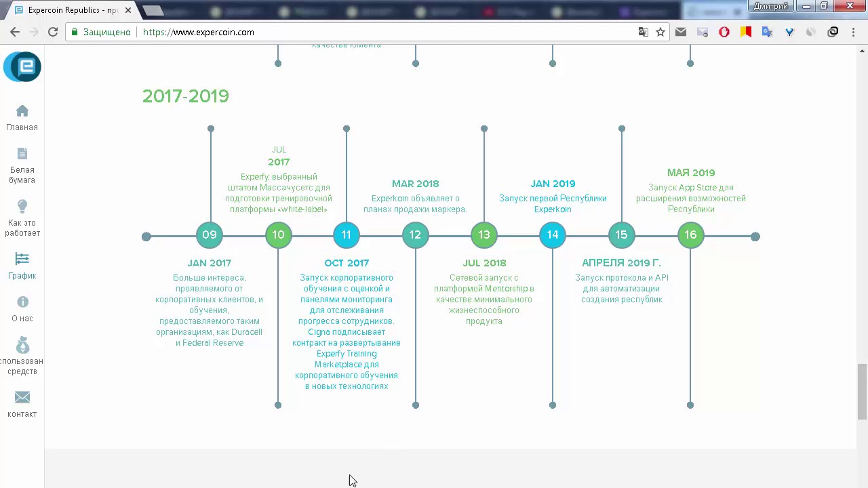The height and width of the screenshot is (488, 868).
Task: Click the blue Y extension icon
Action: (789, 32)
